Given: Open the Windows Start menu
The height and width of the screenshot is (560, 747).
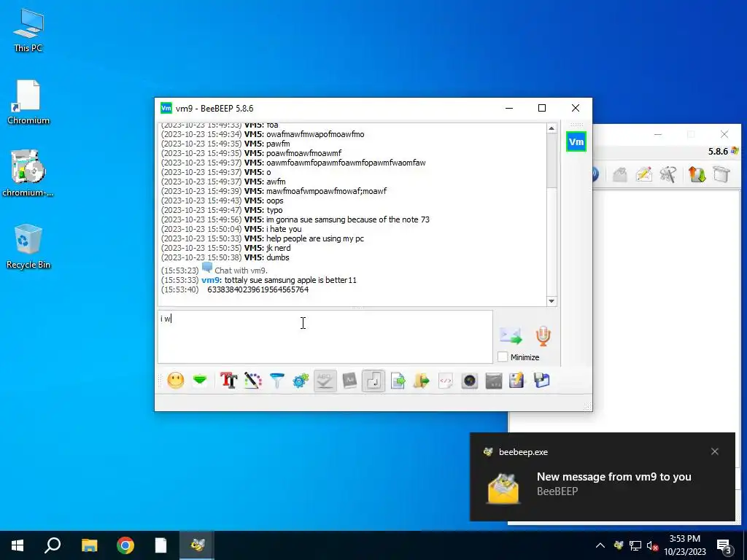Looking at the screenshot, I should [x=18, y=545].
